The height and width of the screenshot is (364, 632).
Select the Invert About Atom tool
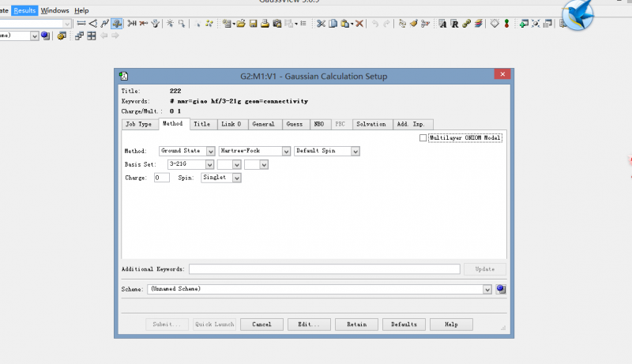pos(155,24)
